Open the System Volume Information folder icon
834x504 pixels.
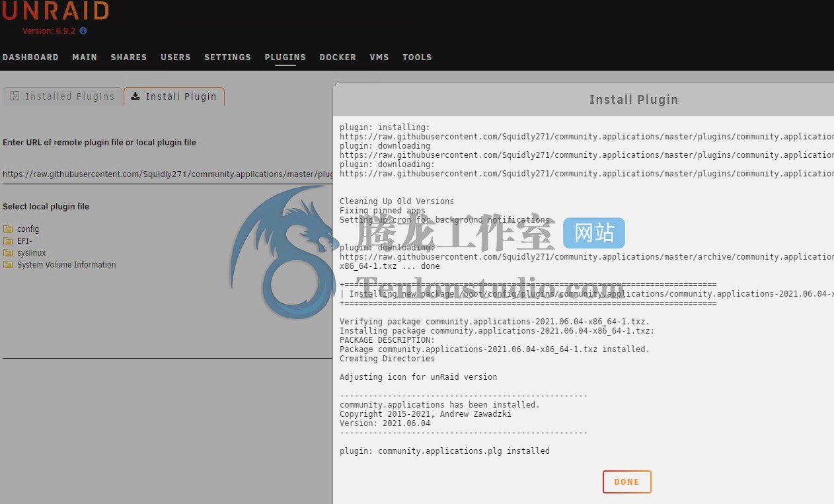click(x=8, y=265)
